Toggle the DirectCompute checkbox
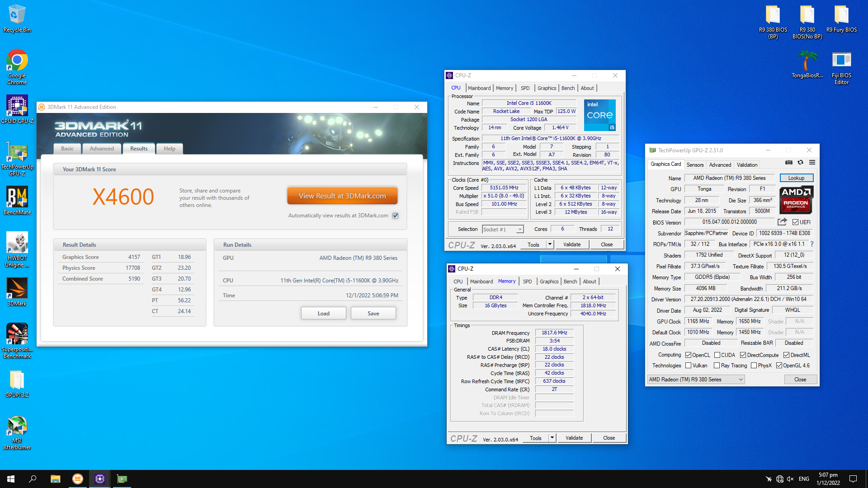868x488 pixels. [743, 355]
